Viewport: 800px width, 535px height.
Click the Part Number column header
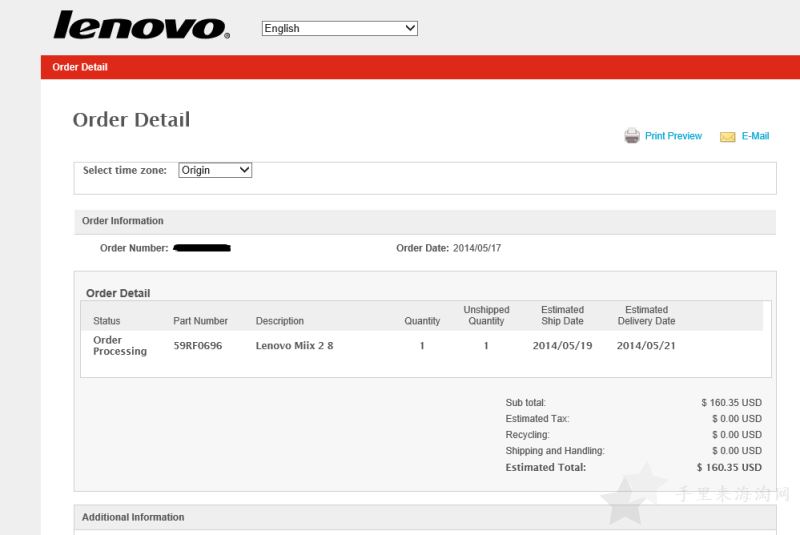pyautogui.click(x=201, y=321)
